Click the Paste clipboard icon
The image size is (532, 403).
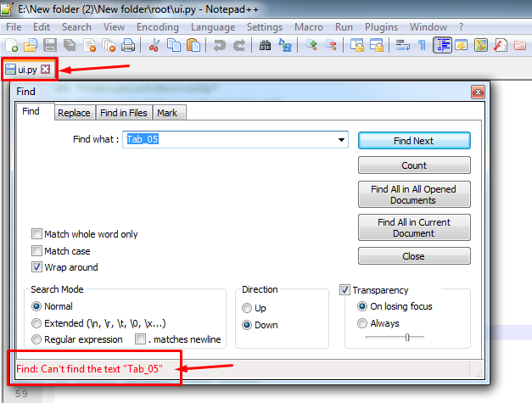(193, 45)
